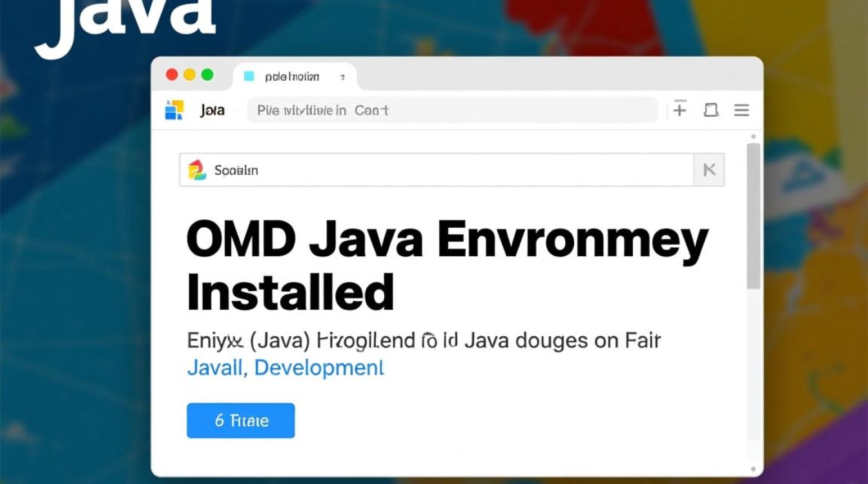The width and height of the screenshot is (868, 484).
Task: Click the plus icon next to the address bar
Action: coord(679,110)
